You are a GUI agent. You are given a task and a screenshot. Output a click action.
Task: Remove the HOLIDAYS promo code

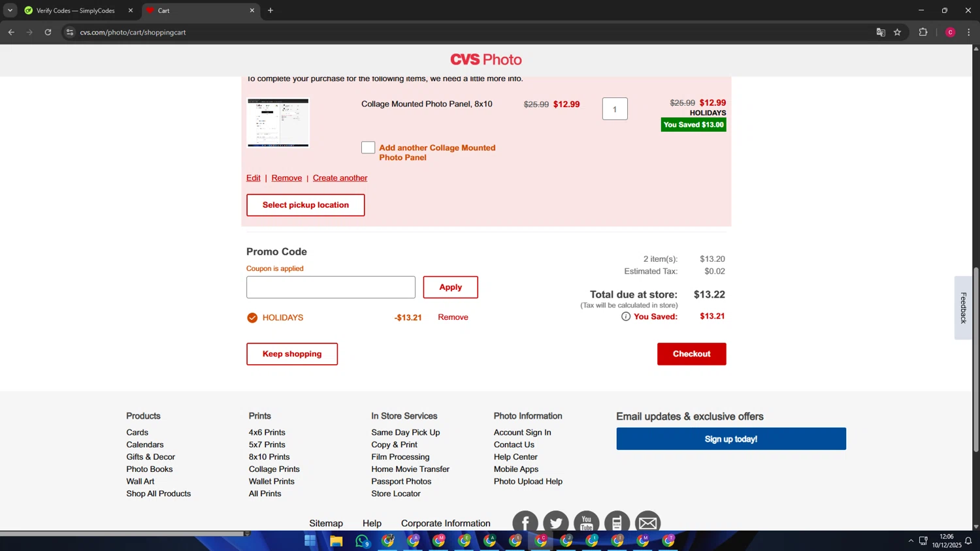point(453,317)
